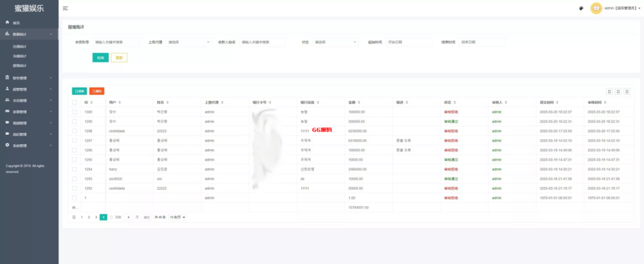644x264 pixels.
Task: Sort table by the 金额 column arrows
Action: click(359, 103)
